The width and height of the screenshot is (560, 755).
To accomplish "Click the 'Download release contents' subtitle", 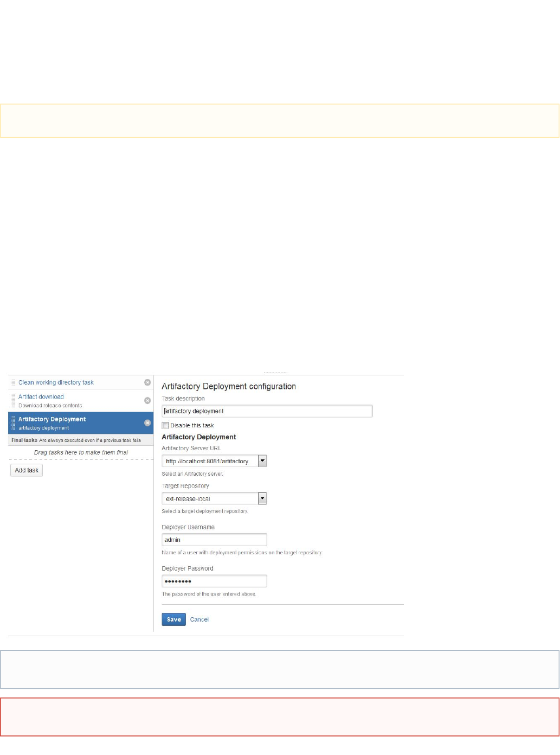I will (x=50, y=405).
